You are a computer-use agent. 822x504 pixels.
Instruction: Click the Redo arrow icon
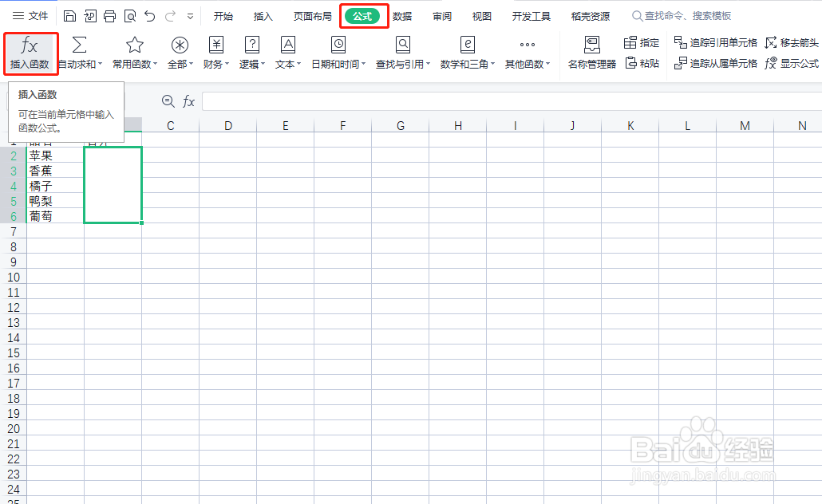(170, 16)
